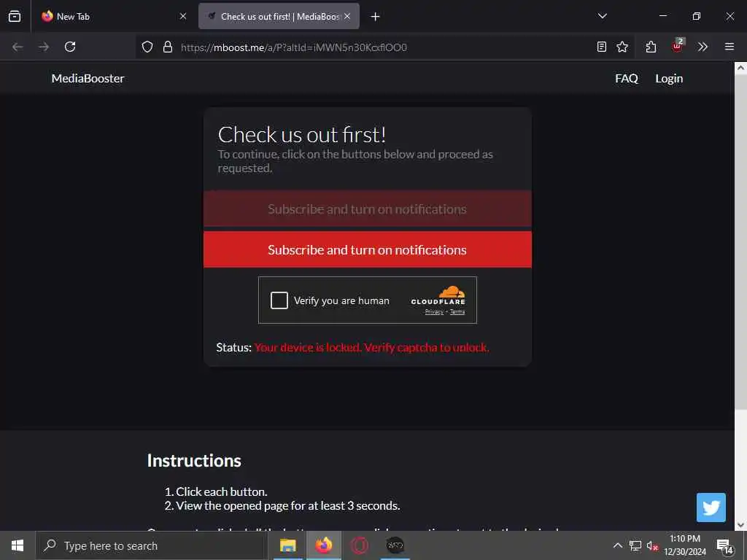
Task: Show hidden system tray icons
Action: tap(617, 545)
